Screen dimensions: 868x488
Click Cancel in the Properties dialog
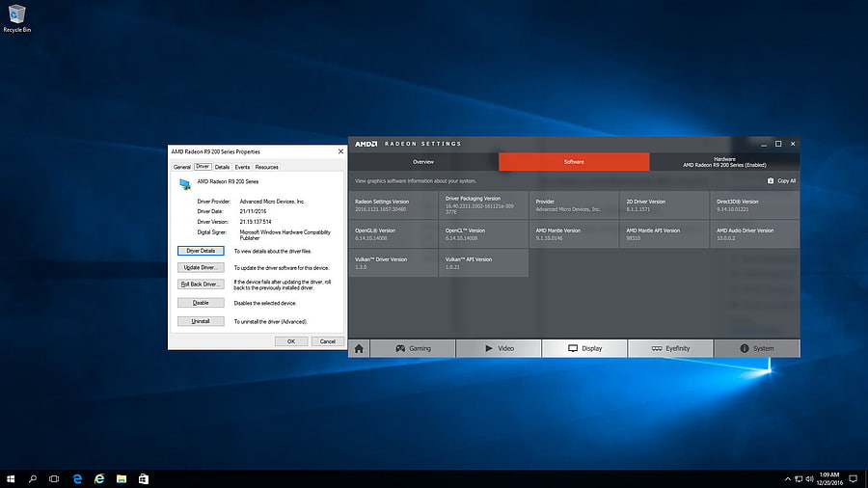click(x=328, y=341)
